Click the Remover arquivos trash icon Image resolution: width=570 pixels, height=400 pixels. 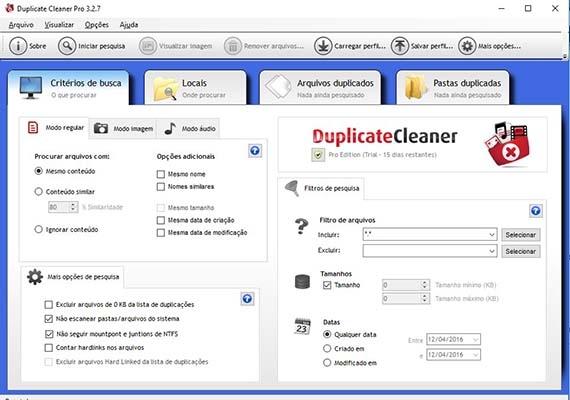click(233, 46)
